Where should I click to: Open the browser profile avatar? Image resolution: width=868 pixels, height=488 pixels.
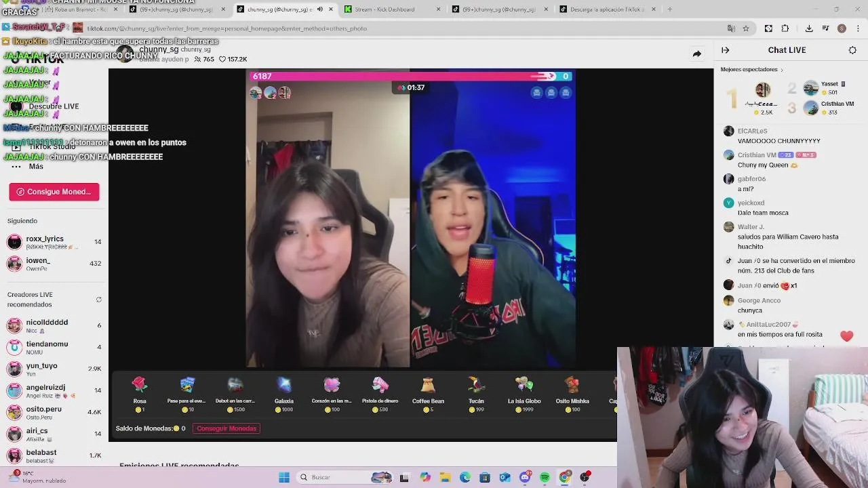click(842, 28)
